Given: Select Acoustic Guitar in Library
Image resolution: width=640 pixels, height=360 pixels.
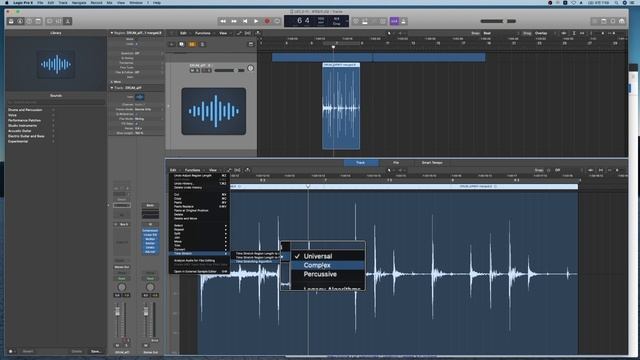Looking at the screenshot, I should (20, 131).
